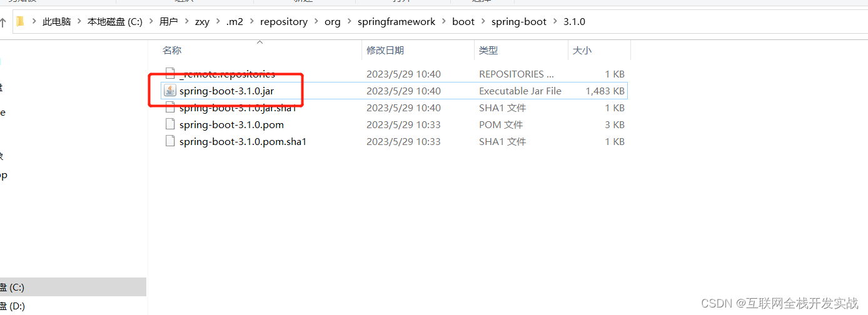Navigate to boot breadcrumb segment
868x315 pixels.
(463, 22)
